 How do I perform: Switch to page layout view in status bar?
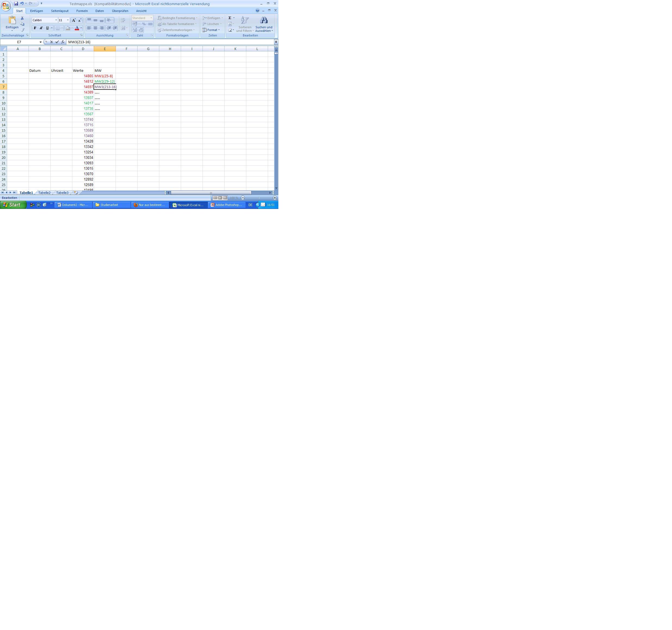[220, 198]
